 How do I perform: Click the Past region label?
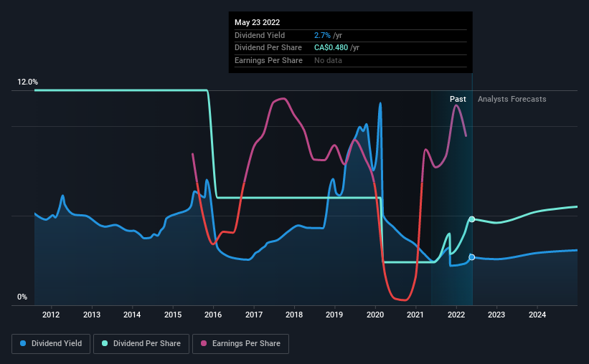pyautogui.click(x=458, y=99)
